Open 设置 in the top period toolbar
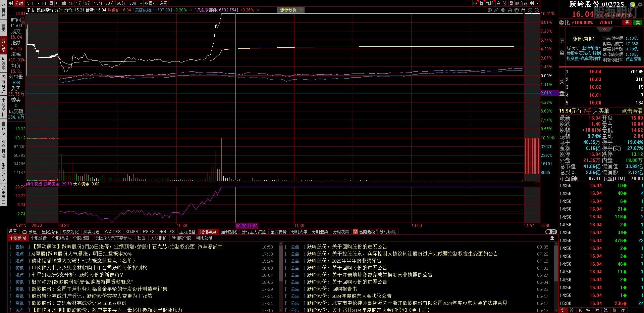This screenshot has height=313, width=644. 163,3
